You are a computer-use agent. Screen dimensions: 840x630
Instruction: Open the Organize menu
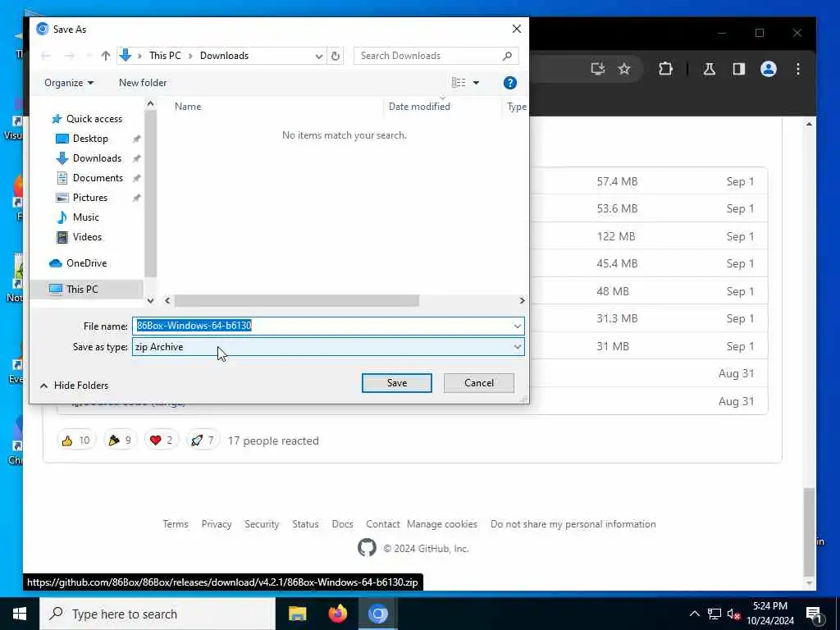pyautogui.click(x=69, y=83)
